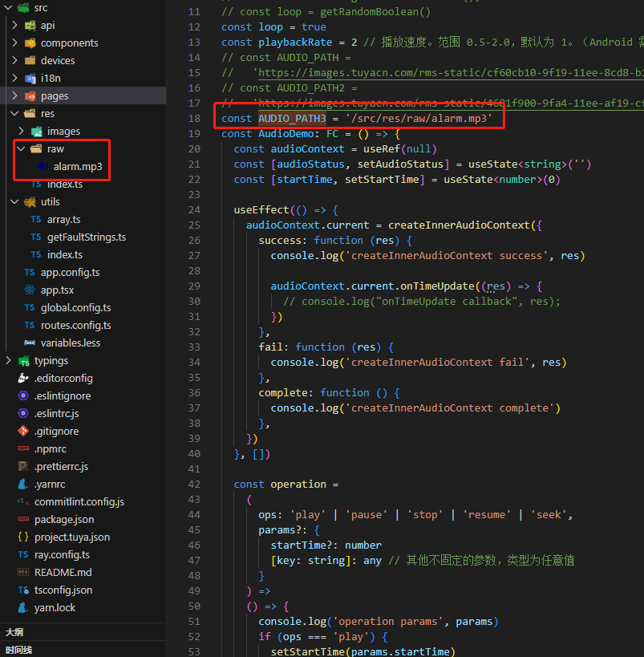Click the typings folder icon
The image size is (644, 657).
pos(23,361)
